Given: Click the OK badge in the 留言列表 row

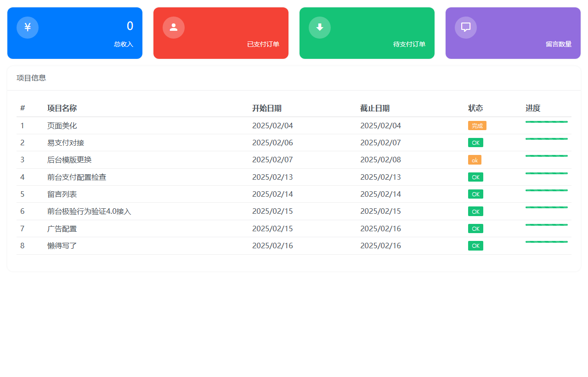Looking at the screenshot, I should point(475,194).
